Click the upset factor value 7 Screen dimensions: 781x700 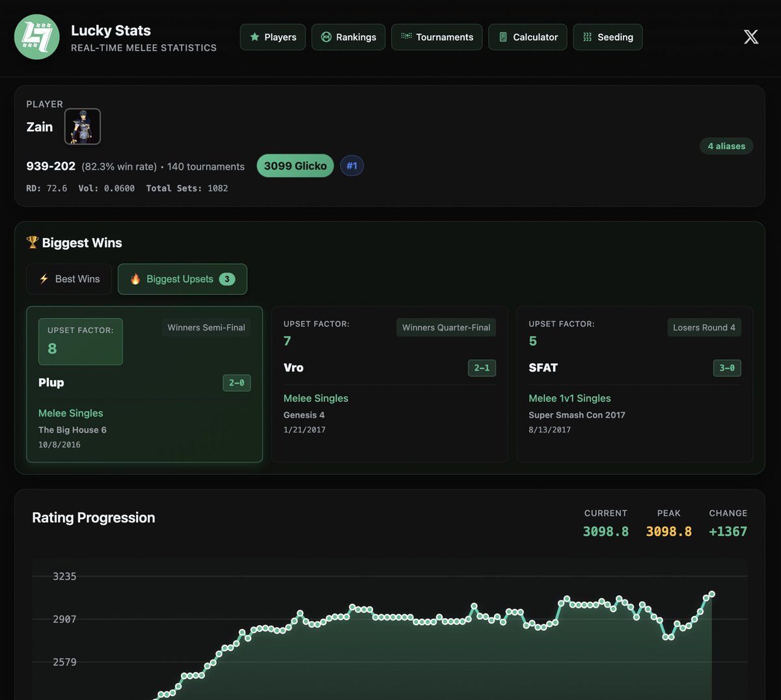point(288,341)
